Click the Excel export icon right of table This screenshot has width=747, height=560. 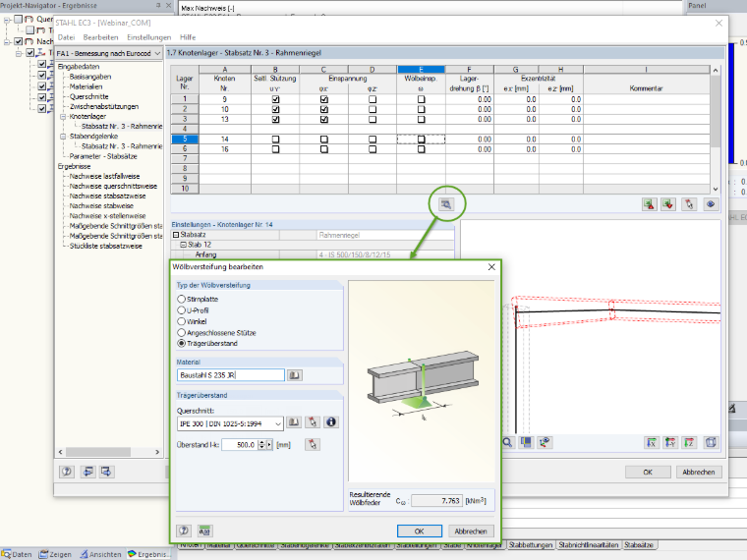click(649, 204)
